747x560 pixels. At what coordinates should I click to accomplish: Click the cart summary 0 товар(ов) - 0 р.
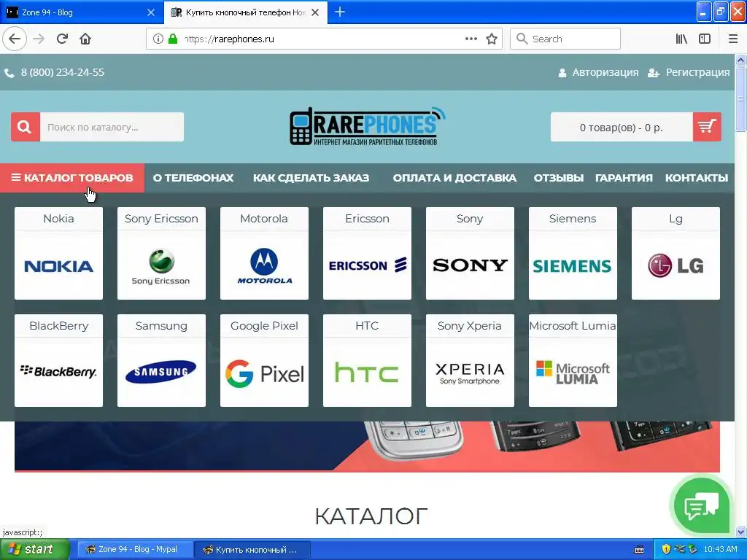622,127
